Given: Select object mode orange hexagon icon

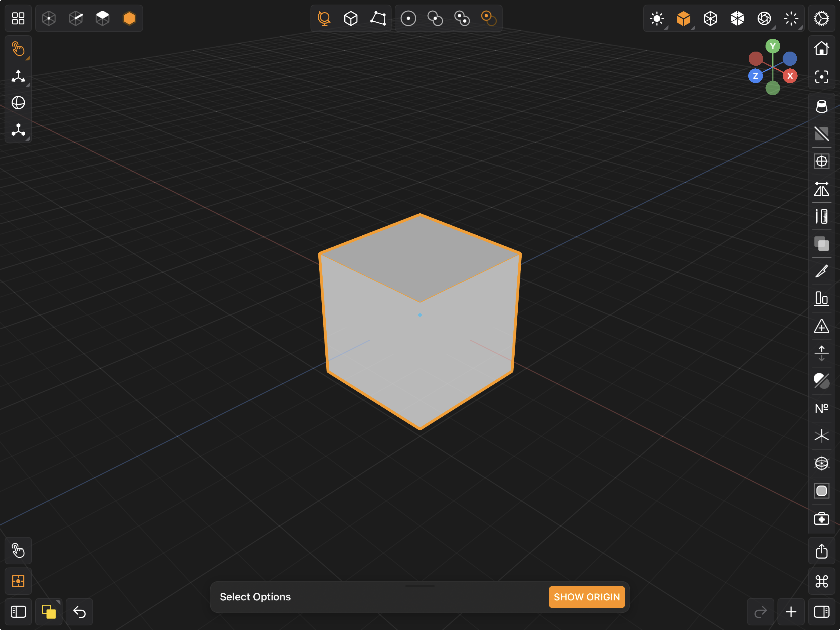Looking at the screenshot, I should click(x=129, y=18).
